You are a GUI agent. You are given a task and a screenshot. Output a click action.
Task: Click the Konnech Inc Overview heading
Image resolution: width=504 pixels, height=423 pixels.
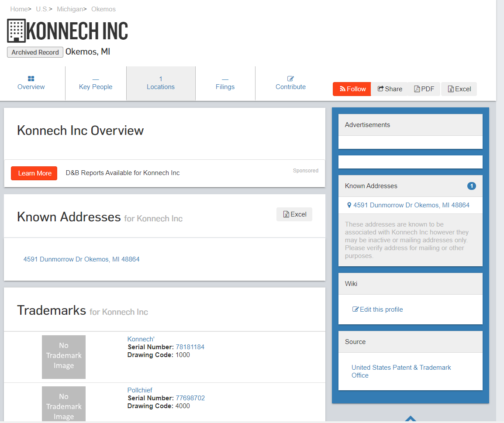pos(80,131)
